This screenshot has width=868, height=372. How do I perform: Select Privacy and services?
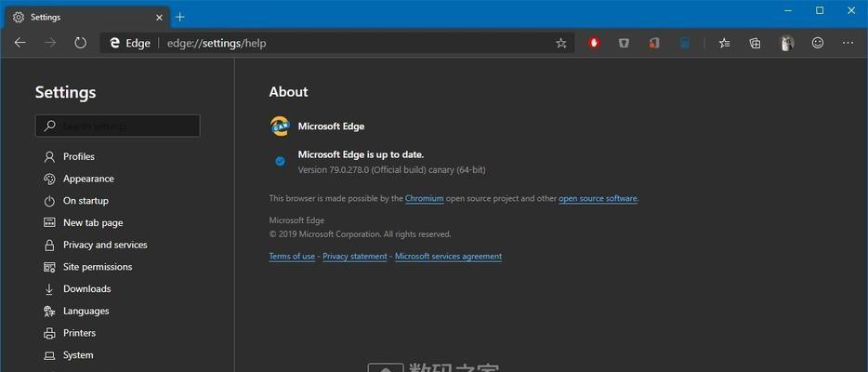(105, 245)
